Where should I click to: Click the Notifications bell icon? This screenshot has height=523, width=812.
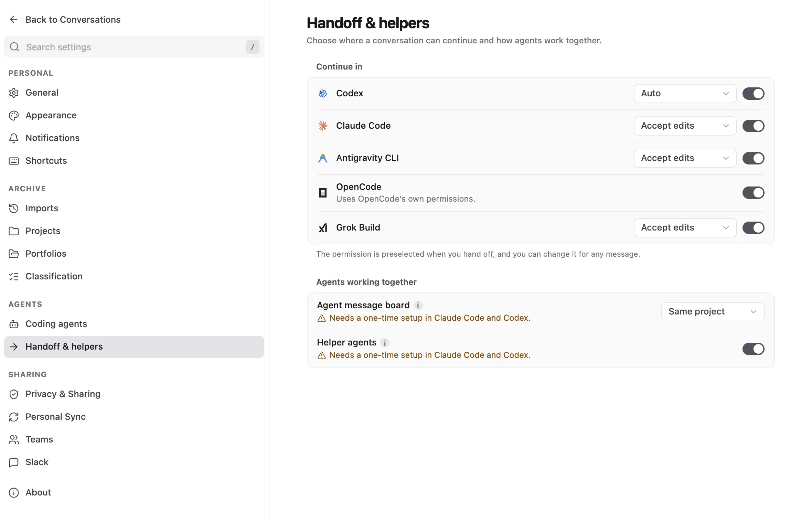pos(14,138)
